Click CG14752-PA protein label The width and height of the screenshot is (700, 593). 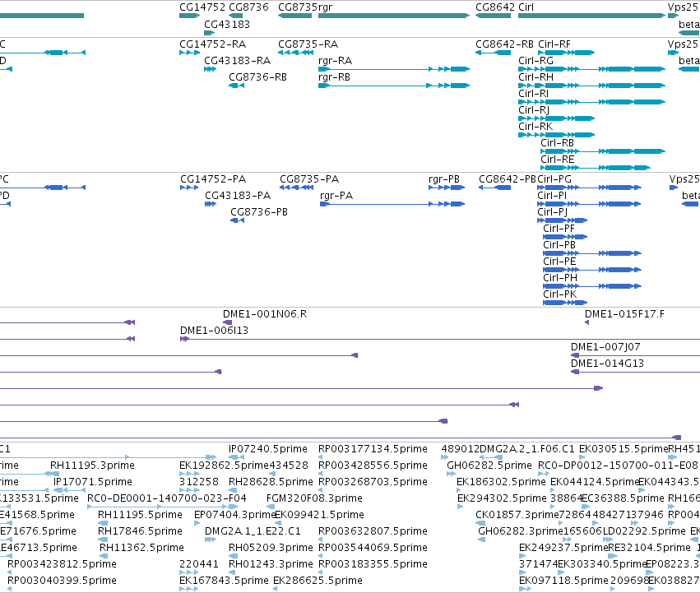pos(213,179)
